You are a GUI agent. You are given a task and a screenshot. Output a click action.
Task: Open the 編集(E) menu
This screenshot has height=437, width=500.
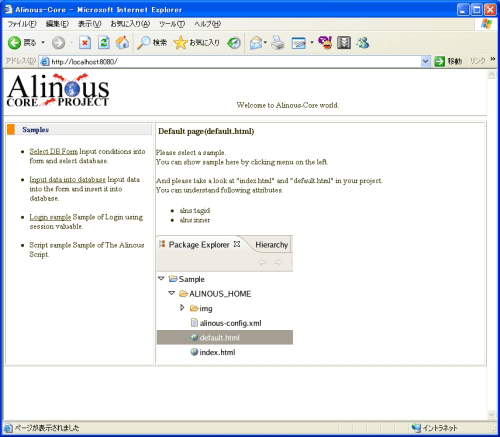(57, 24)
